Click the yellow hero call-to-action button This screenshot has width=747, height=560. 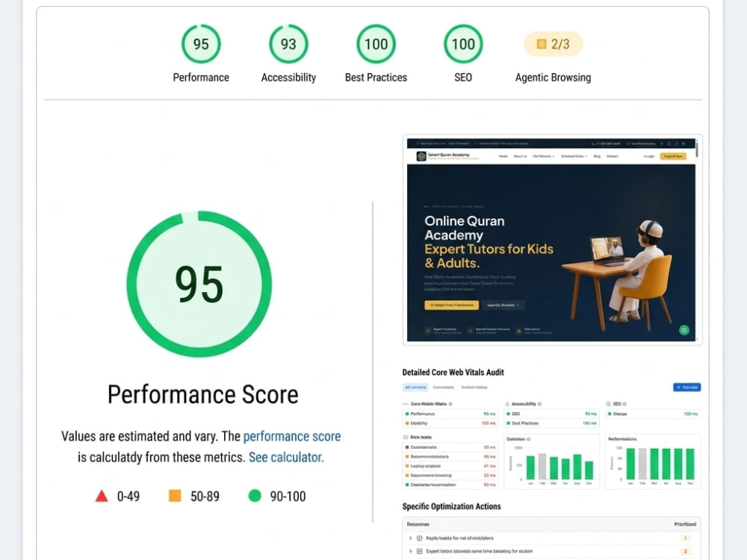click(x=452, y=305)
